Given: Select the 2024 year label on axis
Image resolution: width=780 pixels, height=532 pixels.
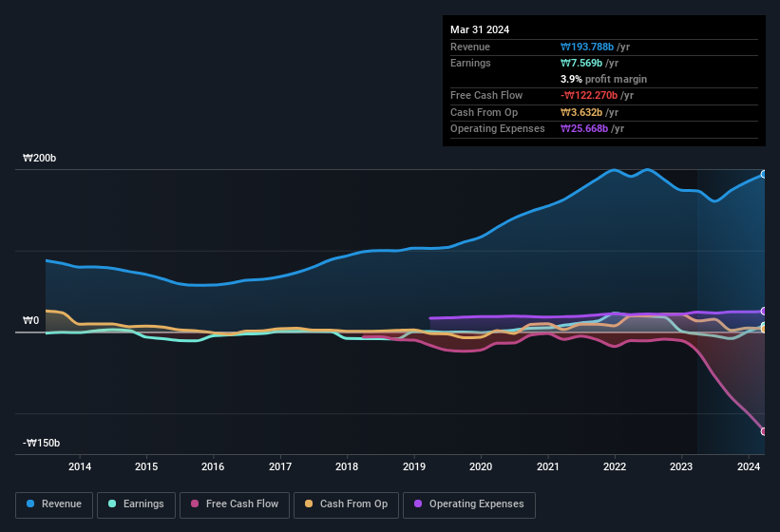Looking at the screenshot, I should pos(749,466).
